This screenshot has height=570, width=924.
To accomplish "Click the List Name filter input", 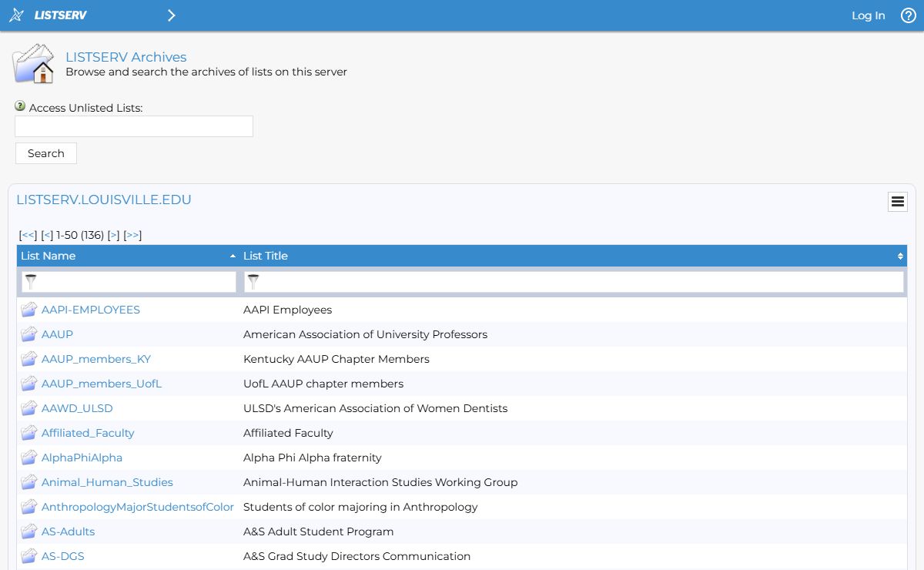I will (x=129, y=282).
